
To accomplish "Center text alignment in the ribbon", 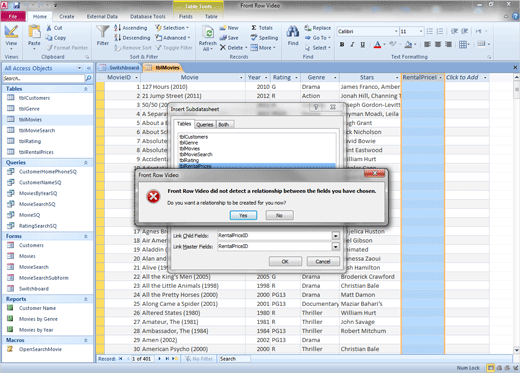I will [x=438, y=44].
